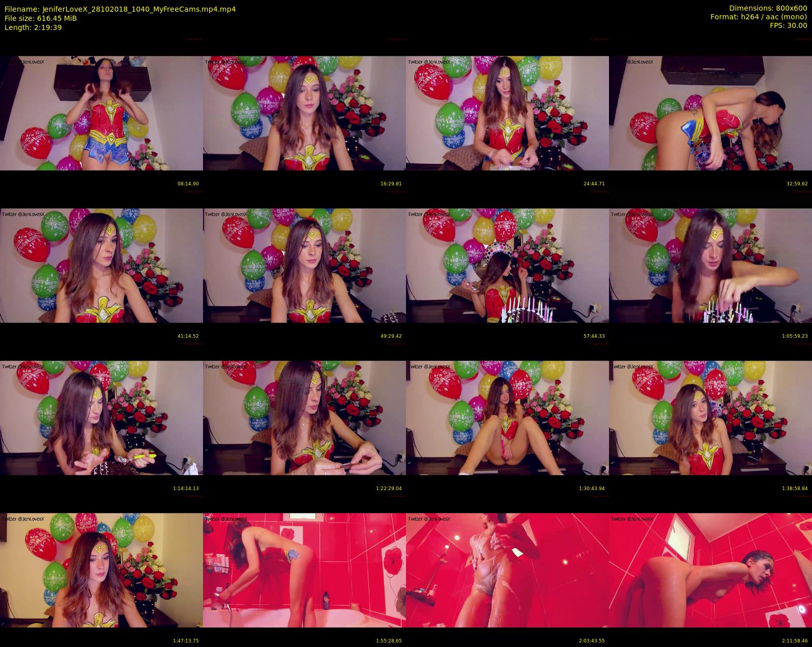Click the timestamp text "2:03:43.55"
The height and width of the screenshot is (647, 812).
592,641
